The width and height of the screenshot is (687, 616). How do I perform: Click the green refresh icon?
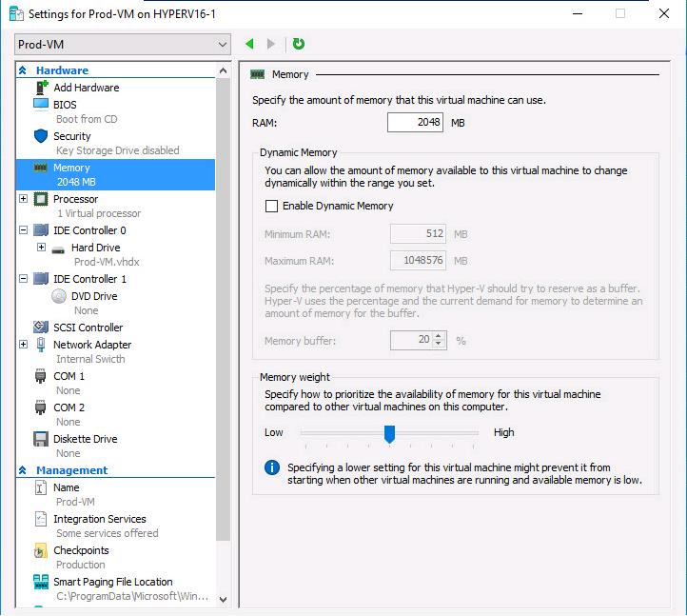299,44
